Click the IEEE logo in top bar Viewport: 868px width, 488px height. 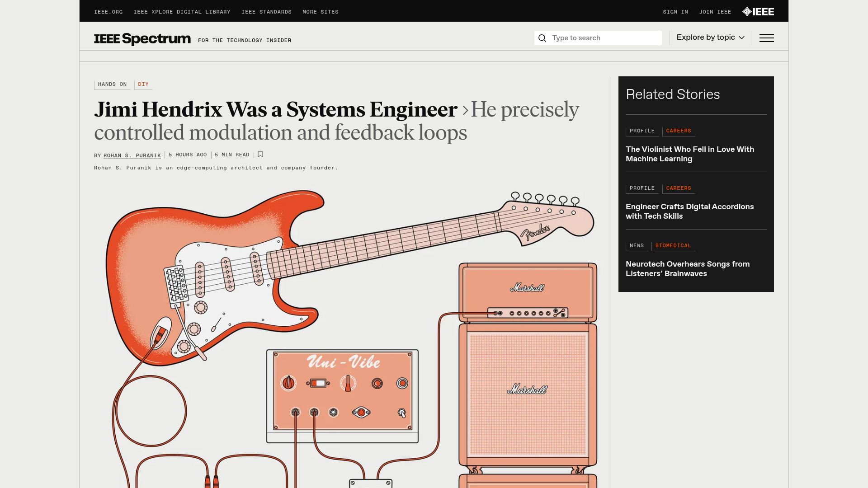pos(758,12)
